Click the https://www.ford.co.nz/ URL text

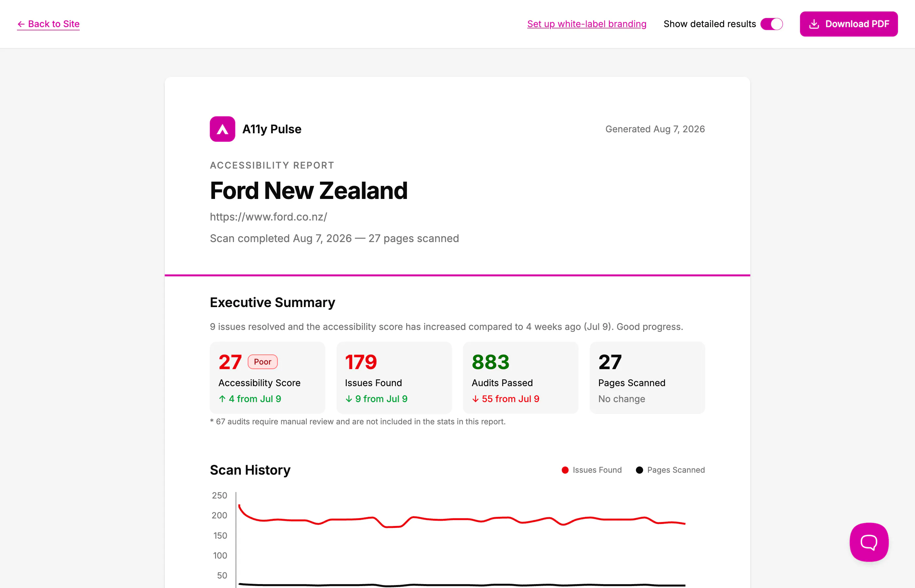[269, 217]
